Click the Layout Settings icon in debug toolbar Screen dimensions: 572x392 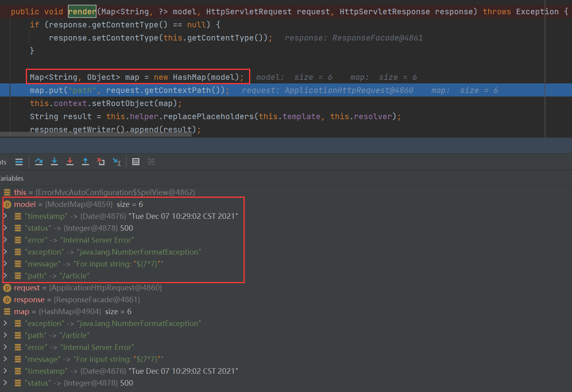click(x=151, y=161)
